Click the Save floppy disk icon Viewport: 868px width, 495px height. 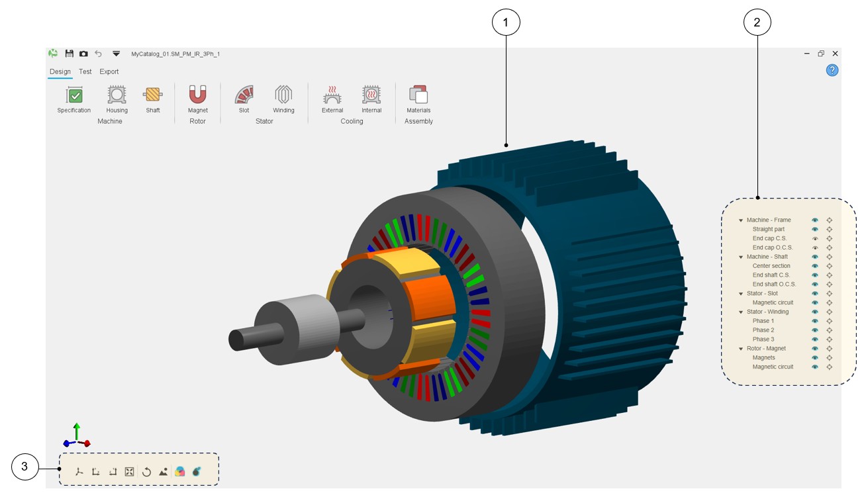pyautogui.click(x=69, y=54)
